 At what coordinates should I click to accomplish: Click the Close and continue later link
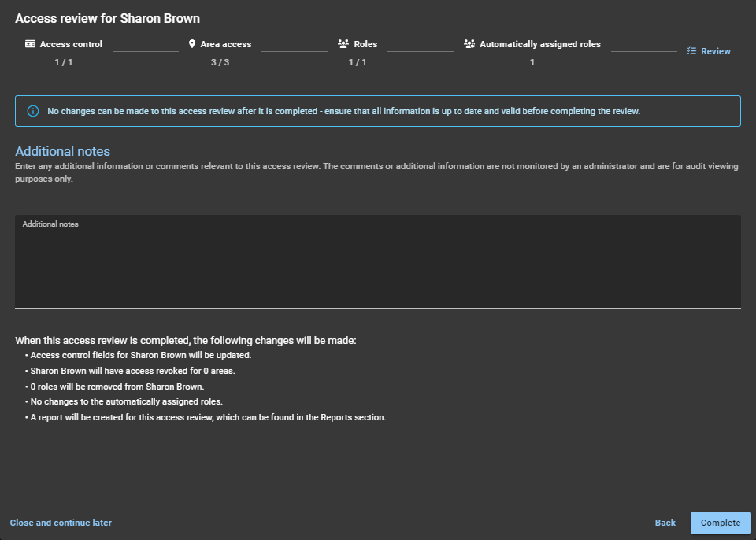pos(61,523)
